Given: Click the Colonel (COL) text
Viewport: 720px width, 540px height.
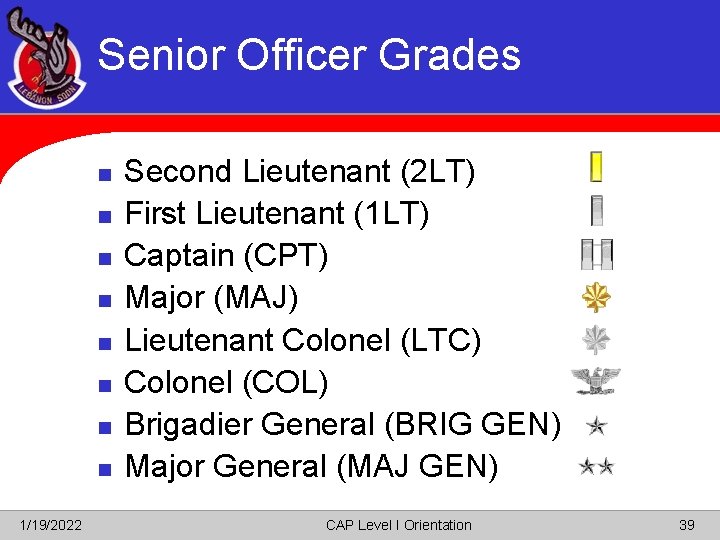Looking at the screenshot, I should click(x=226, y=382).
